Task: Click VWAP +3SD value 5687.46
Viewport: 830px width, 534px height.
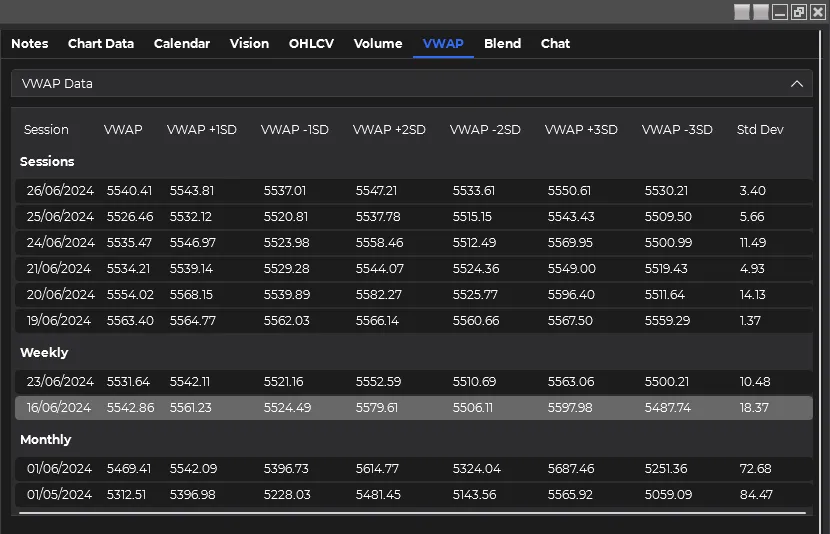Action: coord(571,468)
